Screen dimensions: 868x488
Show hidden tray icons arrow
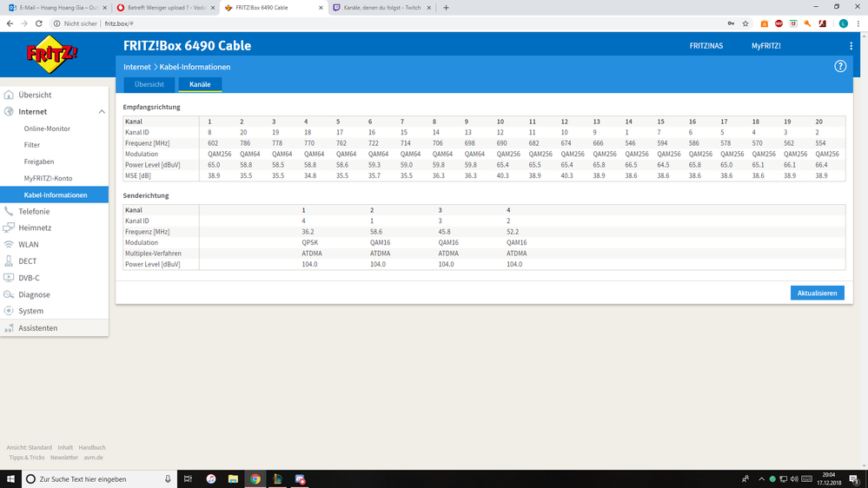pyautogui.click(x=761, y=478)
